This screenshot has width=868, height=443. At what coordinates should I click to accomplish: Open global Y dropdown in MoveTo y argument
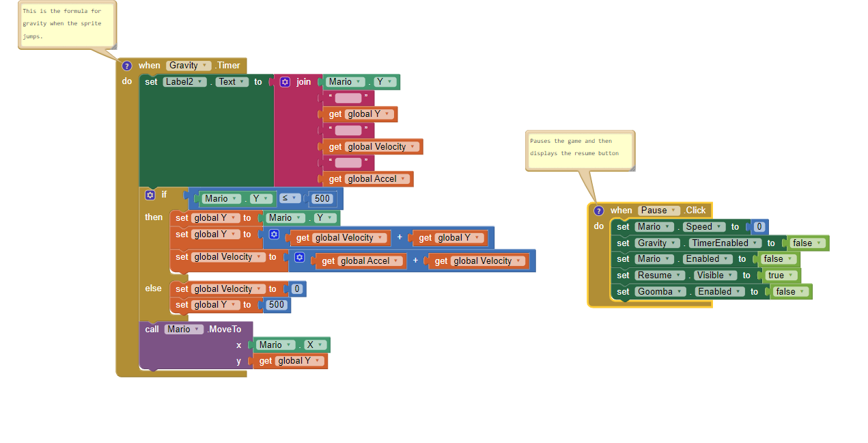300,361
